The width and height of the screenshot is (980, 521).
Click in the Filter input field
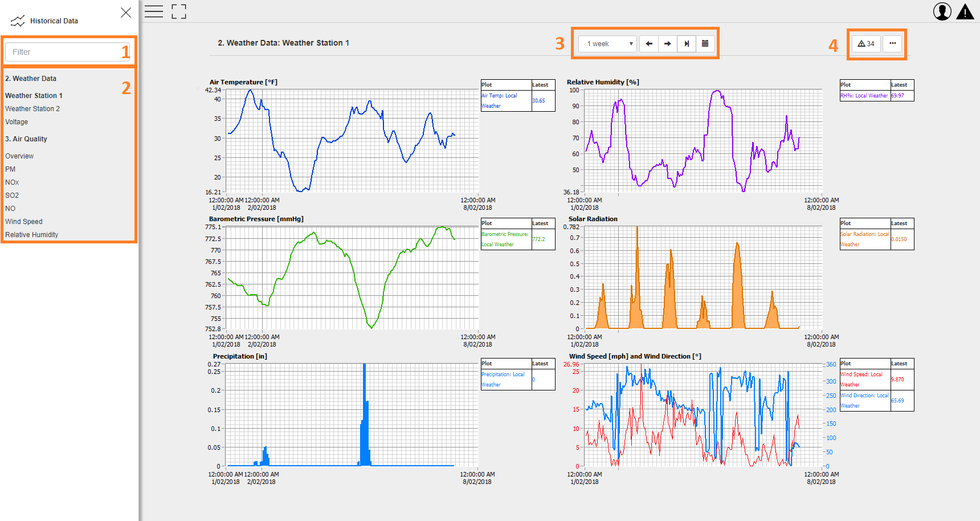[x=68, y=52]
